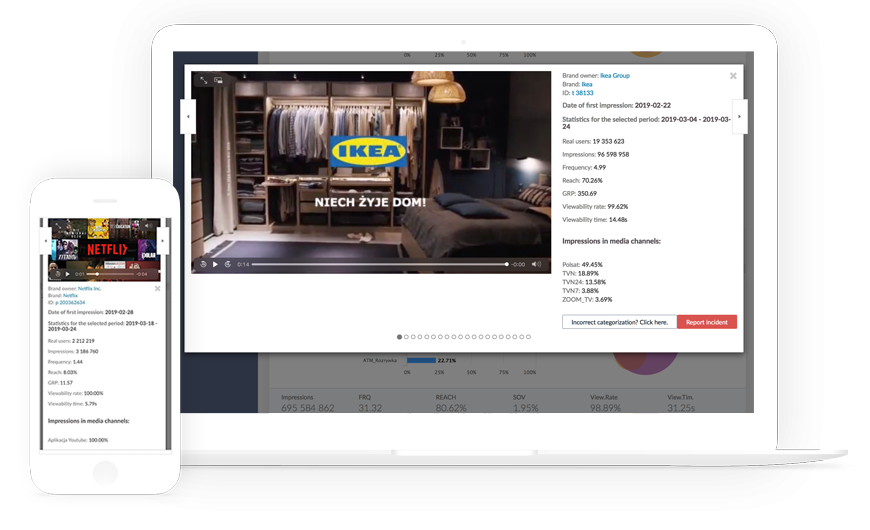Select the first filled pagination dot
Image resolution: width=870 pixels, height=530 pixels.
tap(399, 337)
